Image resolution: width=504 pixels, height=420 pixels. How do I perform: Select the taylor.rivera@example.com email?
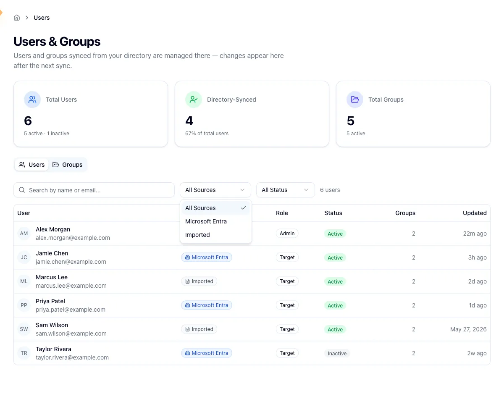[72, 357]
